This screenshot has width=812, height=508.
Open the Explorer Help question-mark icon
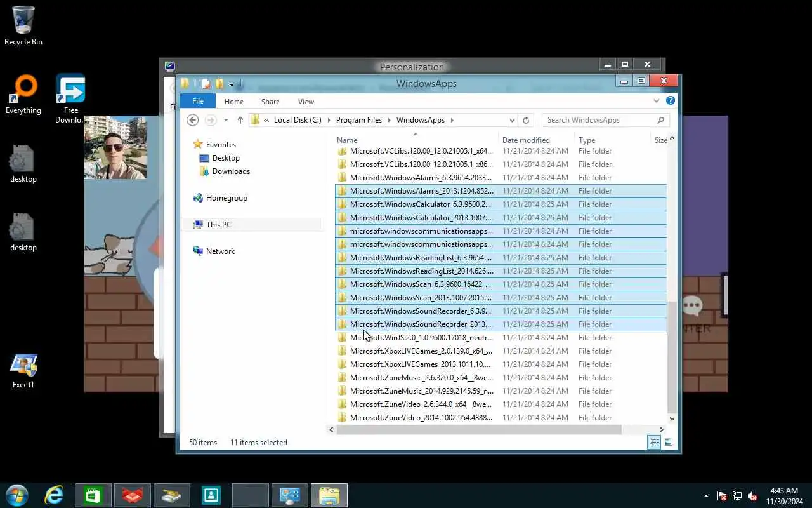pyautogui.click(x=671, y=100)
